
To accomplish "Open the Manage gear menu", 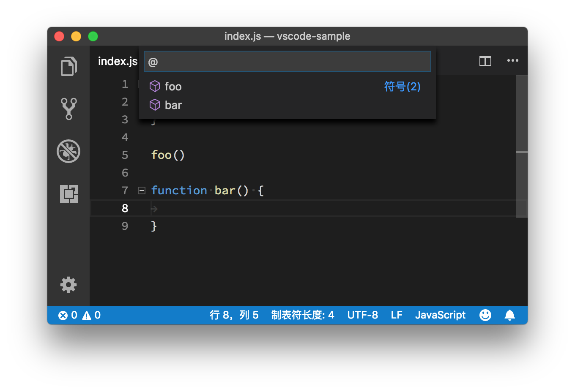I will point(68,285).
